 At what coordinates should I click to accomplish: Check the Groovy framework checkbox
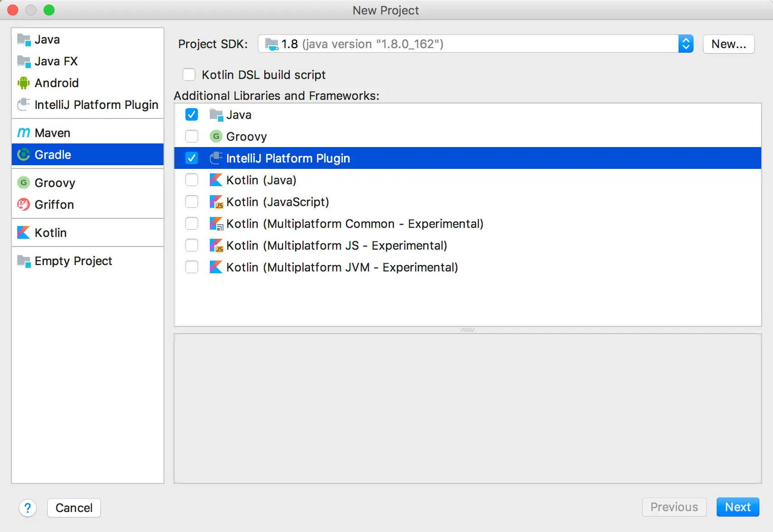[192, 136]
